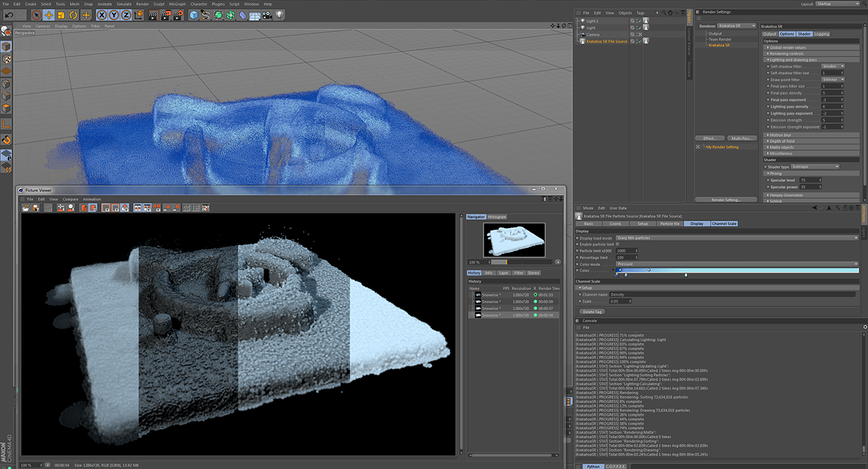This screenshot has width=868, height=469.
Task: Click the Navigator render thumbnail
Action: pyautogui.click(x=514, y=240)
